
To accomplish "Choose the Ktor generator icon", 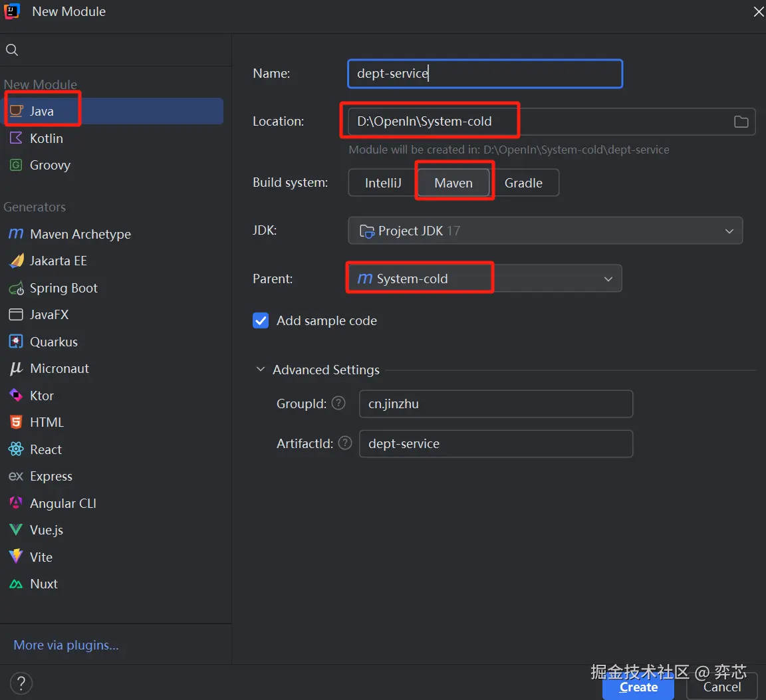I will (x=16, y=395).
